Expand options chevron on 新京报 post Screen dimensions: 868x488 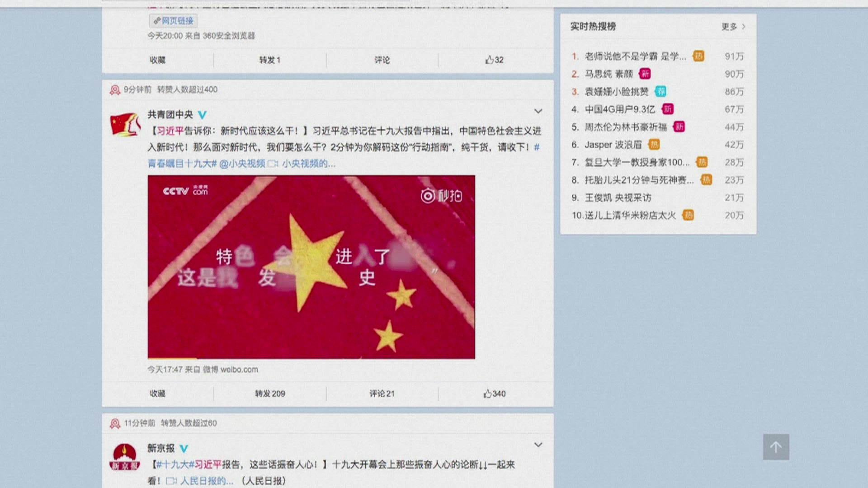538,445
